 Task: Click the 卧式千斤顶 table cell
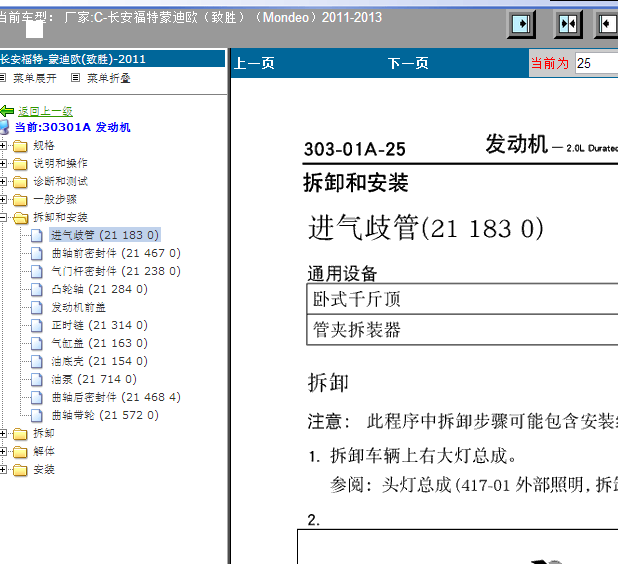point(462,299)
